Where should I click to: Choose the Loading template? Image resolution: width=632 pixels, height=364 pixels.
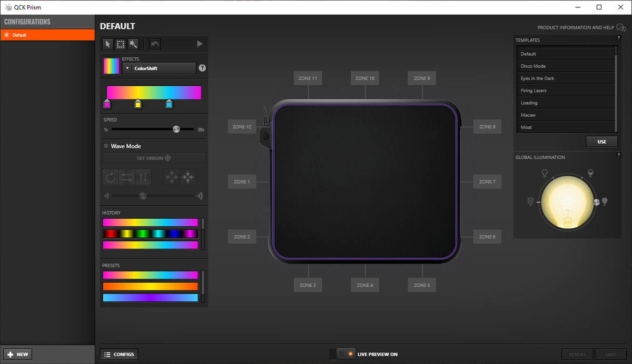point(565,103)
